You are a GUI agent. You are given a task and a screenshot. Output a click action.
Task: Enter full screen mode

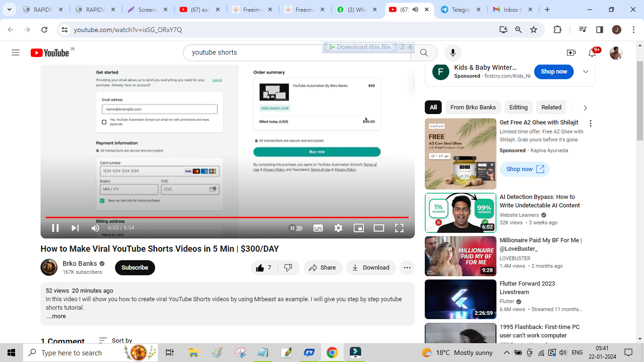399,228
